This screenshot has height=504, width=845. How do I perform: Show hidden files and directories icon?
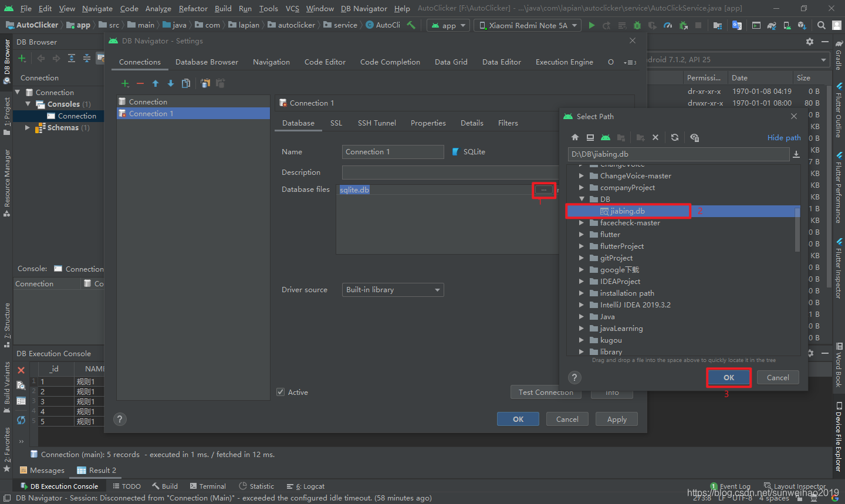point(695,137)
